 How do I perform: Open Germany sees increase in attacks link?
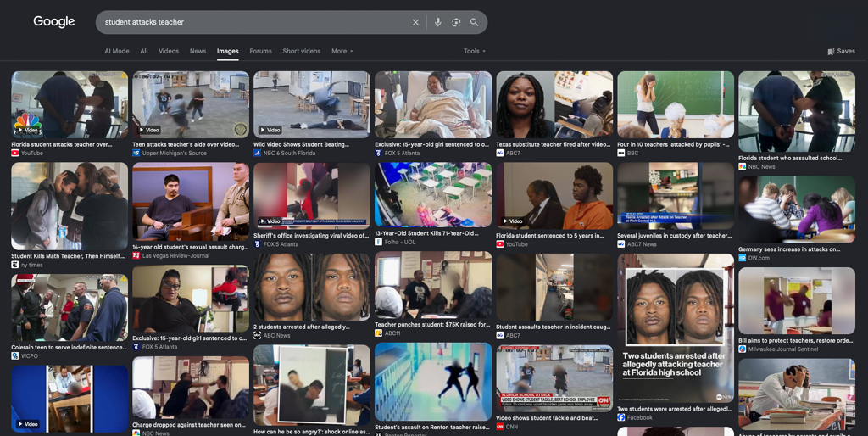click(x=791, y=249)
